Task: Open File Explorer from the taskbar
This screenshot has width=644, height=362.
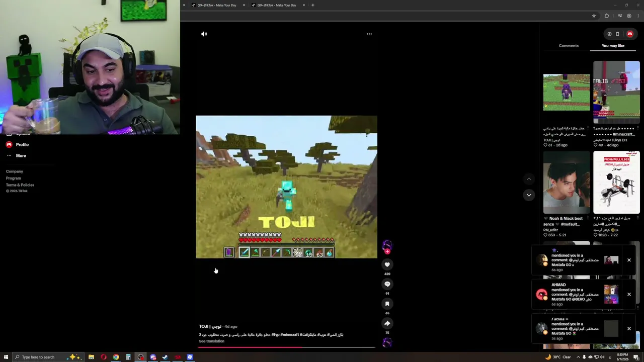Action: click(x=91, y=357)
